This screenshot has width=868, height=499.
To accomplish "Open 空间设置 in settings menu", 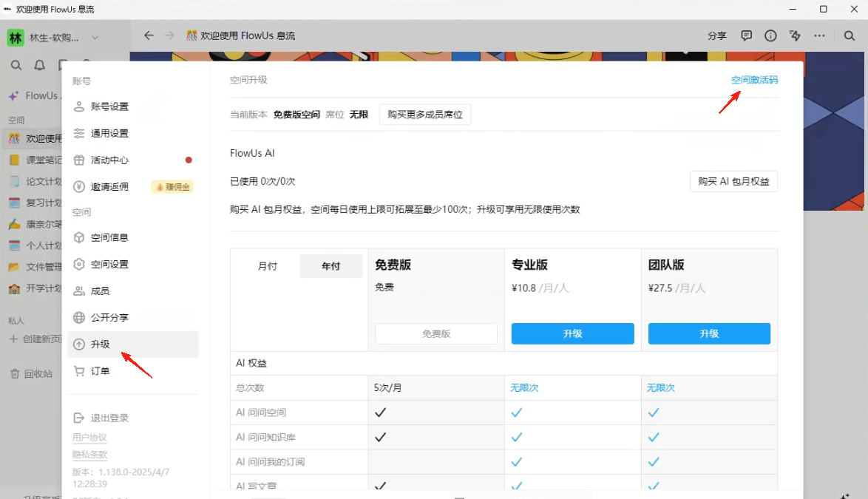I will (133, 264).
